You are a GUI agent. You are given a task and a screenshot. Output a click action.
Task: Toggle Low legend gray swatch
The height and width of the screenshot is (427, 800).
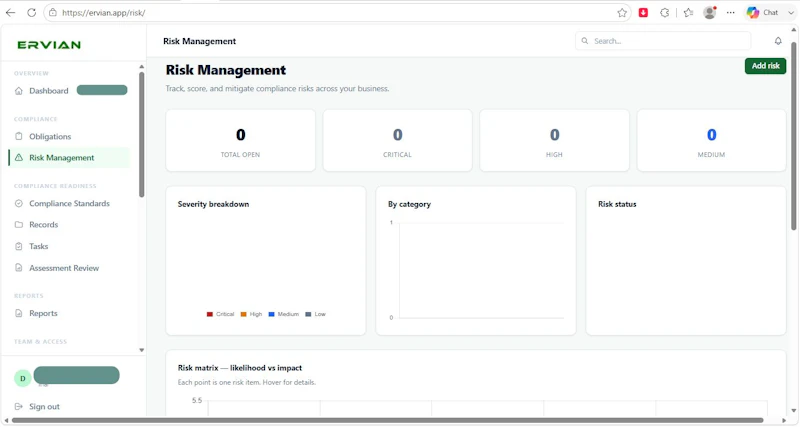(x=308, y=314)
